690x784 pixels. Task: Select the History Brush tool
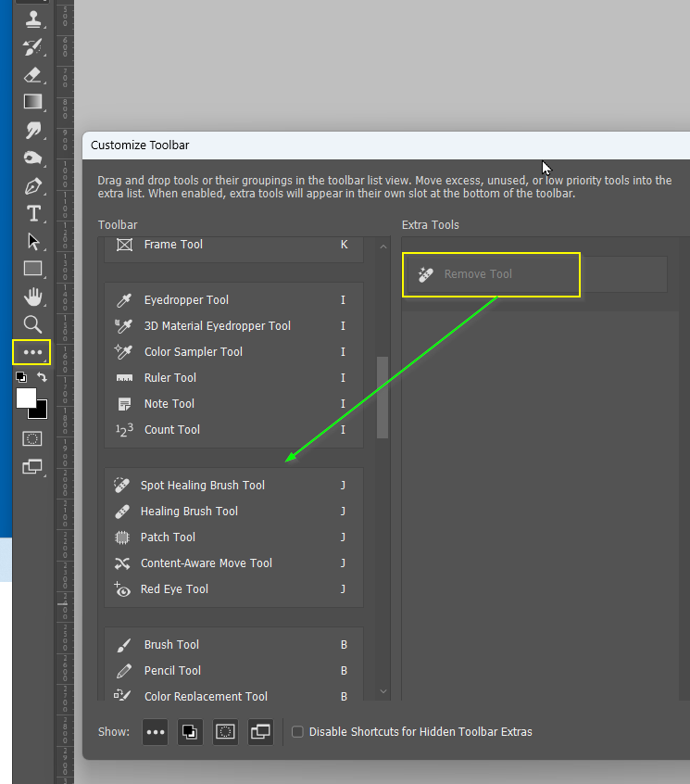pyautogui.click(x=33, y=47)
